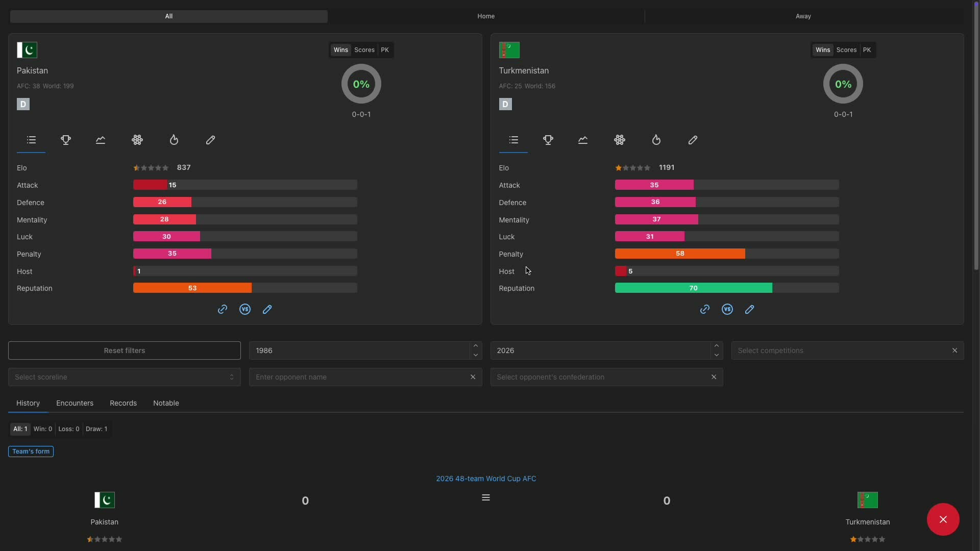Open match details hamburger icon

click(x=486, y=497)
